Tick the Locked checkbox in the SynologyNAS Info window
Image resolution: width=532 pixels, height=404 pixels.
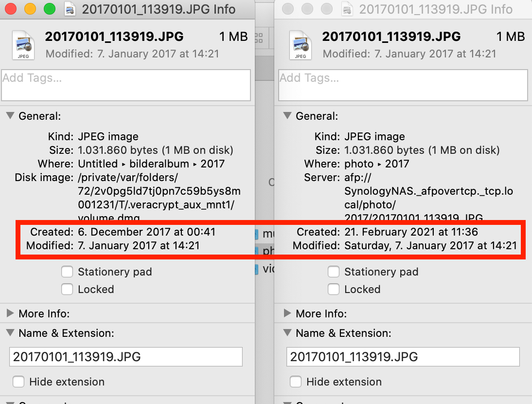pyautogui.click(x=334, y=289)
